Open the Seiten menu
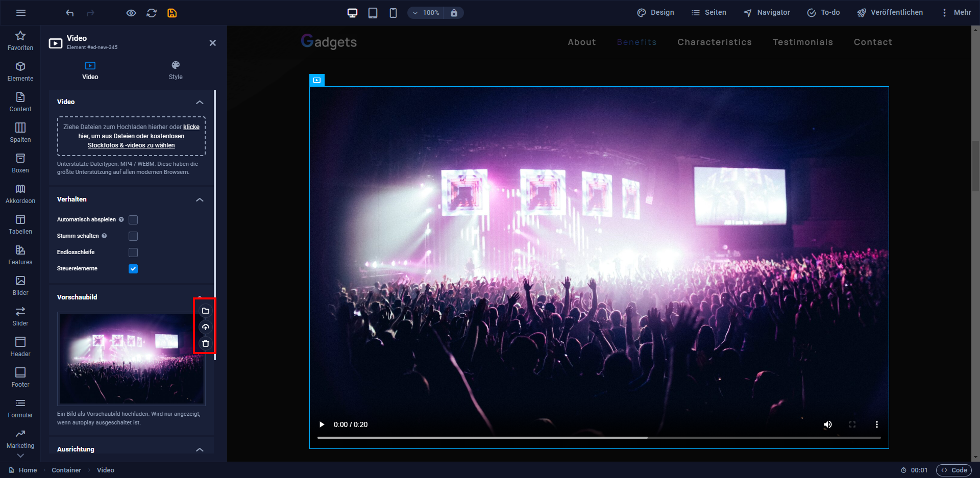 (x=709, y=13)
